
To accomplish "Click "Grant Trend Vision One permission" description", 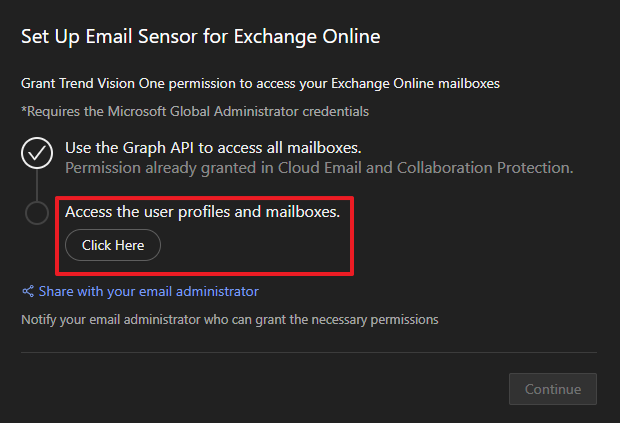I will coord(260,83).
